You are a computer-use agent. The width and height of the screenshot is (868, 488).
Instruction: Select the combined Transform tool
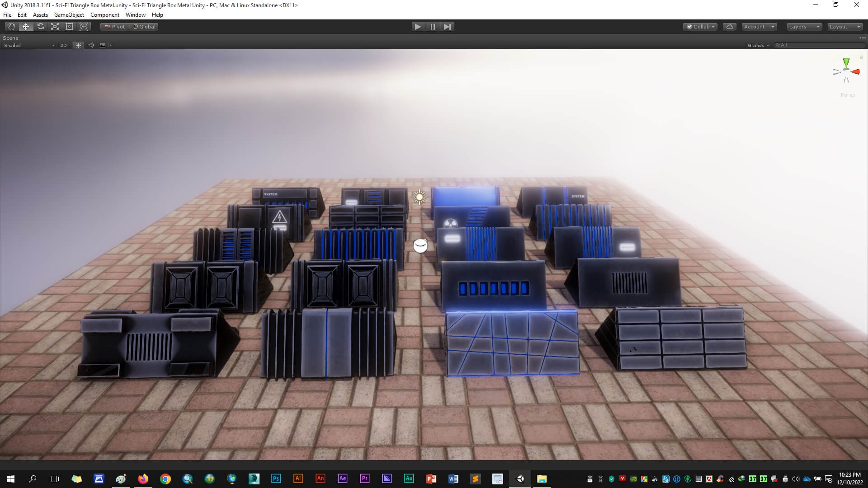tap(84, 27)
